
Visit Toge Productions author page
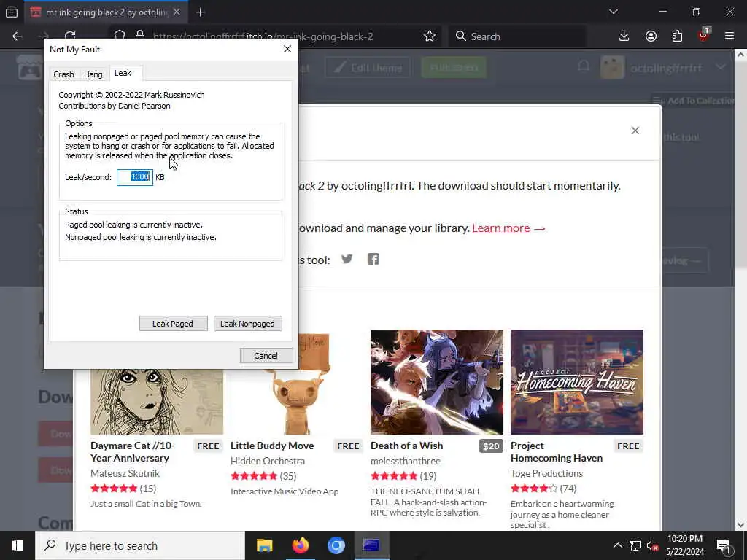[546, 473]
